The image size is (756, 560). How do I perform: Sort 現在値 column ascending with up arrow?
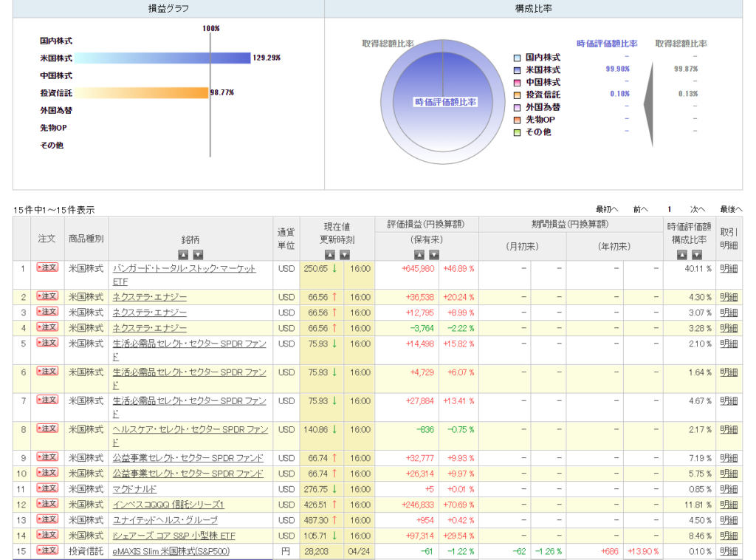pyautogui.click(x=330, y=254)
